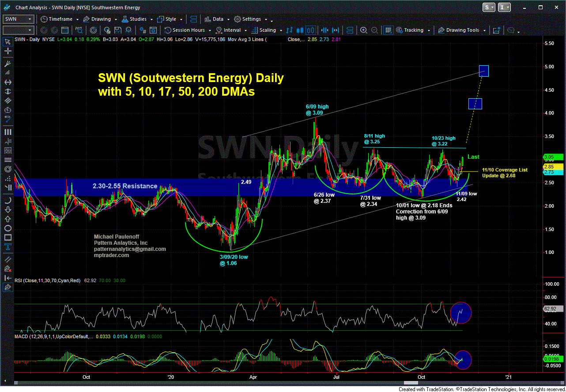Click the add chart snapshot icon
This screenshot has height=392, width=566.
click(496, 30)
